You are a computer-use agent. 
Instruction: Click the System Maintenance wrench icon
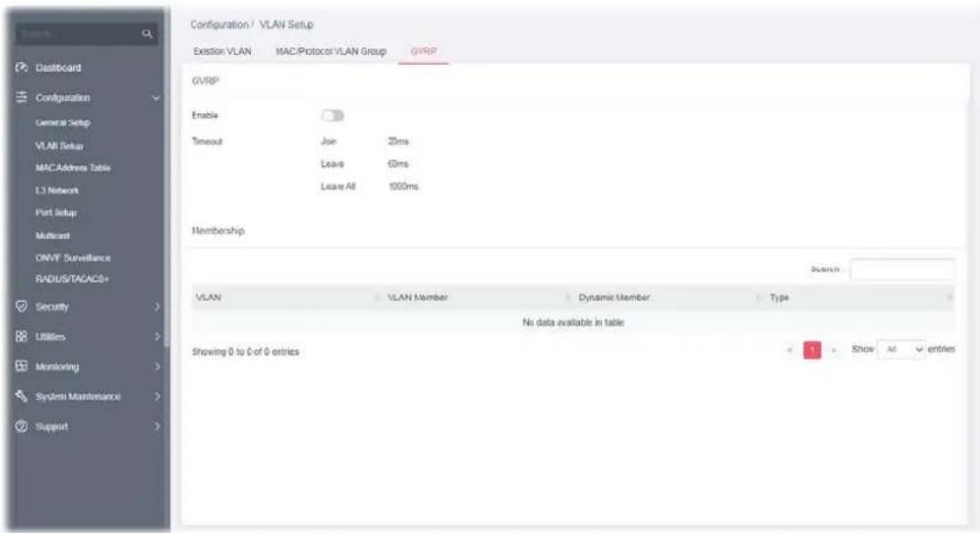(x=21, y=396)
